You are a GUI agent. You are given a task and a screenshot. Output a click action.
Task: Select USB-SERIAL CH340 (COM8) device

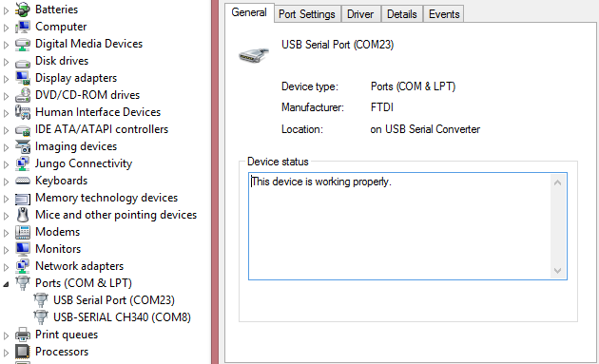click(x=122, y=317)
